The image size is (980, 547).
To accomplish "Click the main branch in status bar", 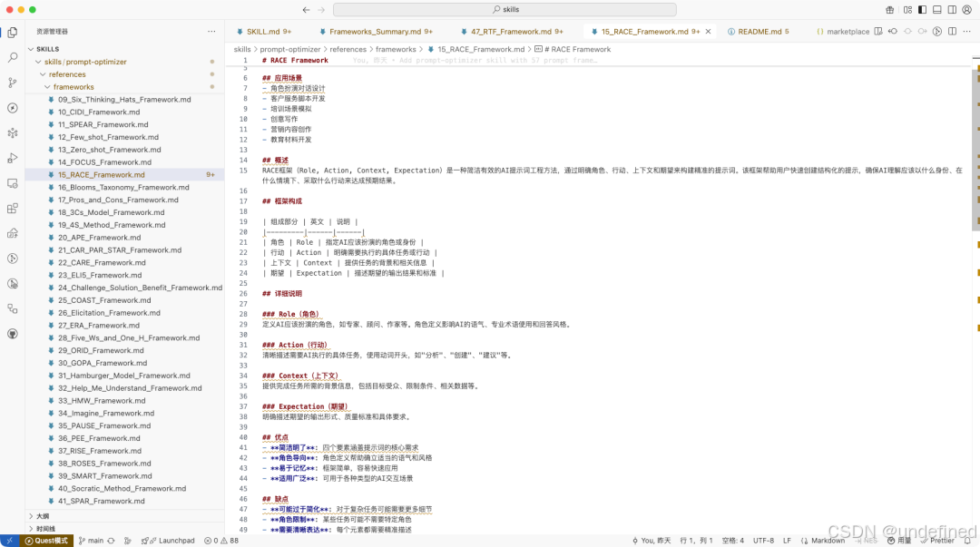I will (92, 541).
